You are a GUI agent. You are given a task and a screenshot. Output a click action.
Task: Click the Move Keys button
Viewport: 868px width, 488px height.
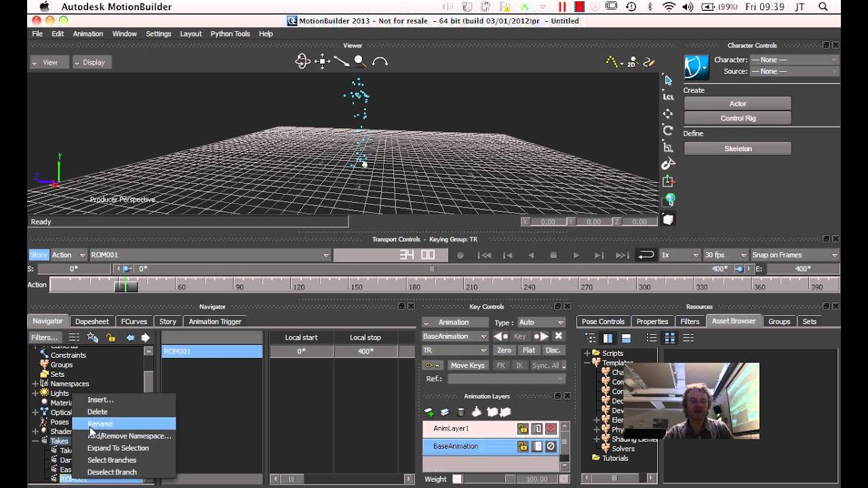(468, 365)
